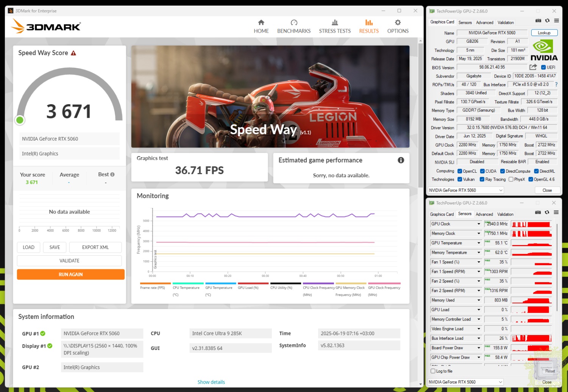The image size is (568, 392).
Task: Toggle the Vulkan checkbox
Action: click(460, 180)
